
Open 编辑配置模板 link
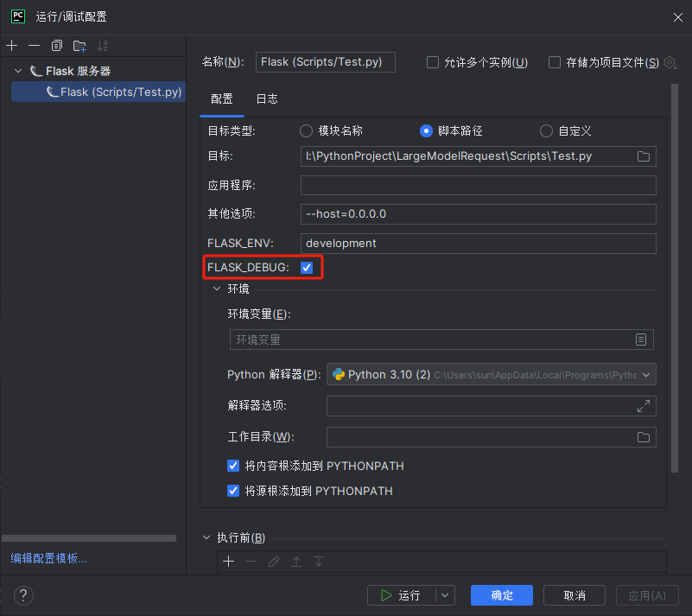48,558
